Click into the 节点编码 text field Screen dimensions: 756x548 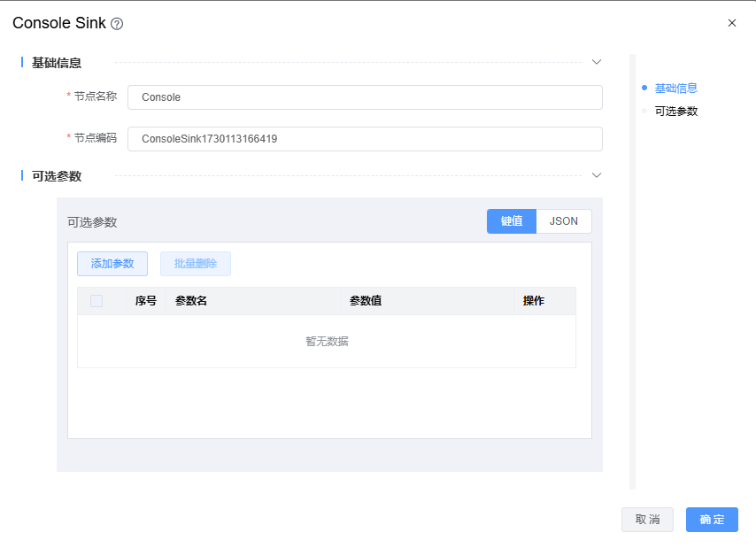365,139
